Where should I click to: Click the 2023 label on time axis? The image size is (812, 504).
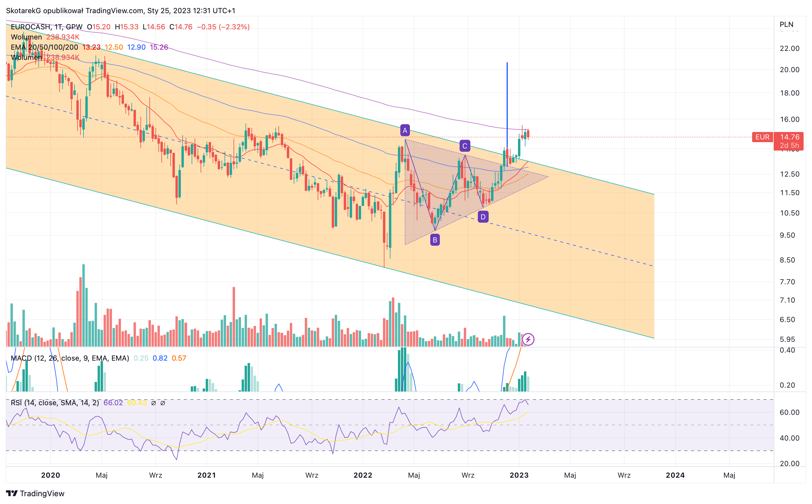tap(519, 475)
